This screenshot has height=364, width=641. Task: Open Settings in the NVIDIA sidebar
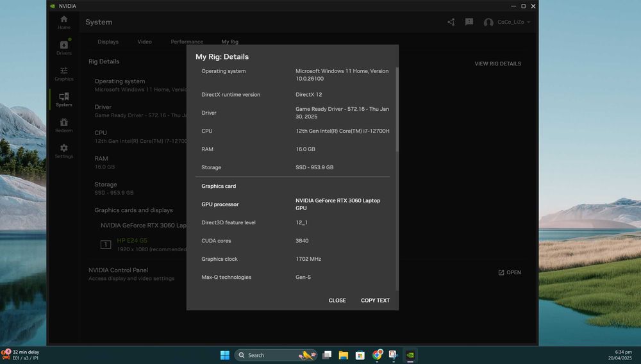[x=63, y=151]
